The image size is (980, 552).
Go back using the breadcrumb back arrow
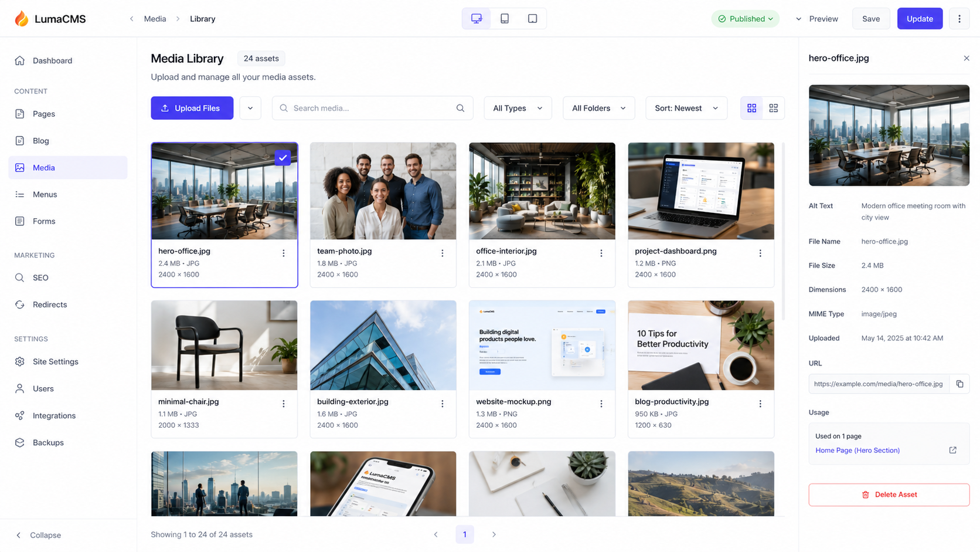(x=131, y=19)
